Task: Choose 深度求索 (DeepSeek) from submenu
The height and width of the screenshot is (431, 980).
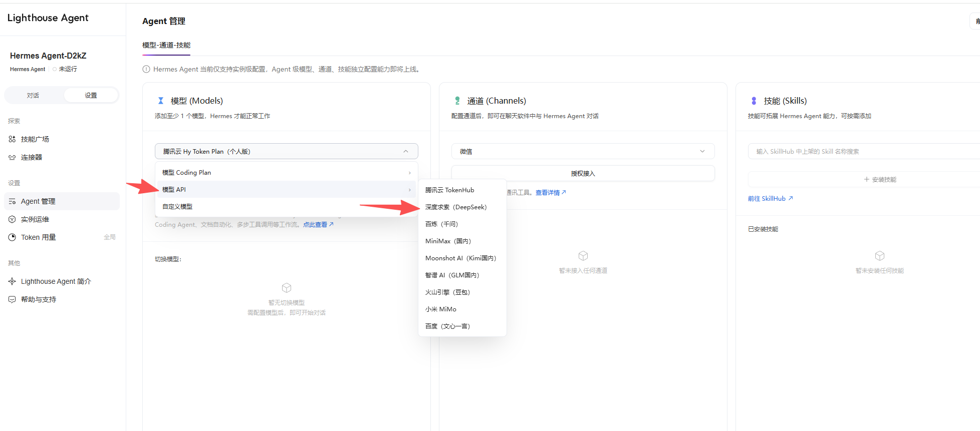Action: (462, 207)
